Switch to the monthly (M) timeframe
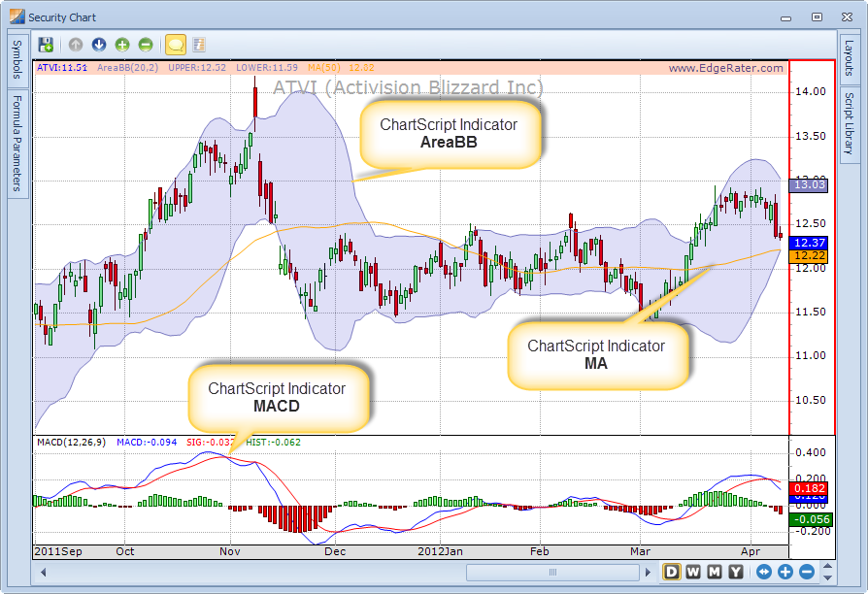The image size is (868, 594). click(x=714, y=572)
